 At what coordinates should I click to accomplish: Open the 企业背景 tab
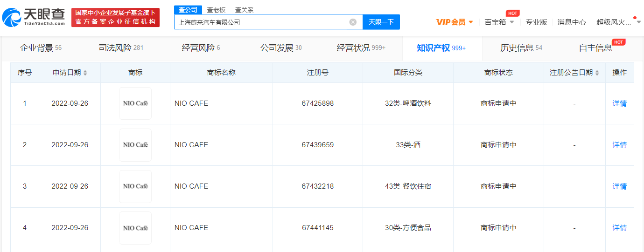(x=41, y=48)
